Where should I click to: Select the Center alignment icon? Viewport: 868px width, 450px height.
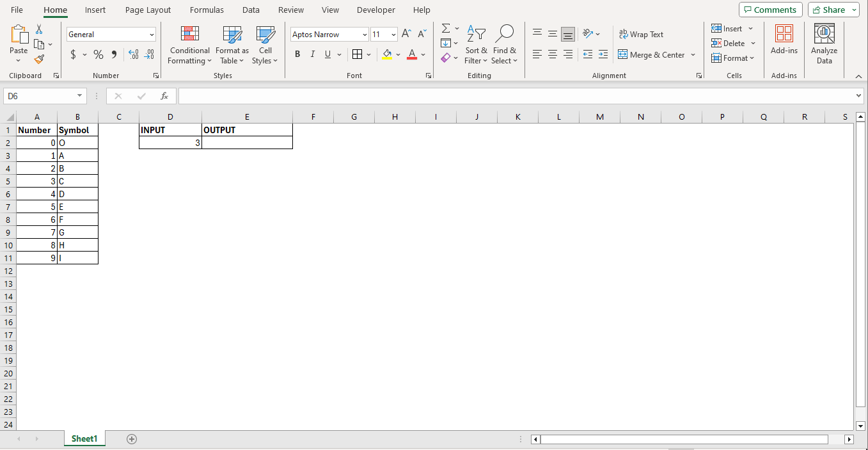pyautogui.click(x=552, y=54)
